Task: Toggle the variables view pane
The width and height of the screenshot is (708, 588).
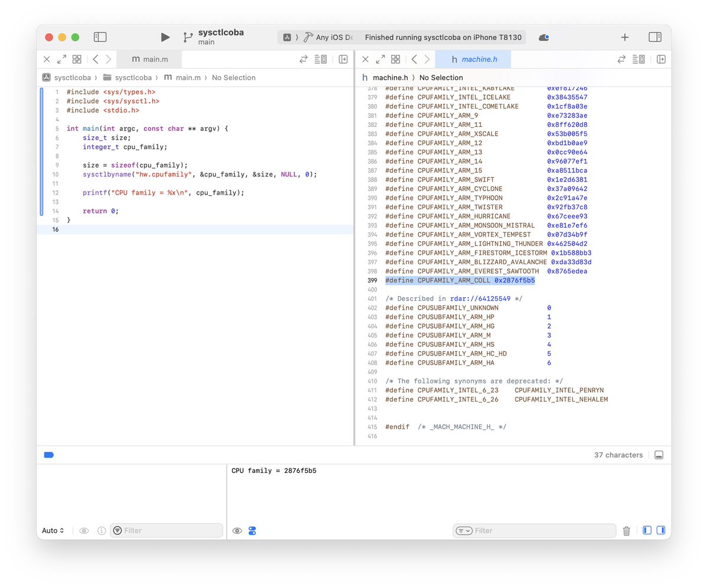Action: [647, 530]
